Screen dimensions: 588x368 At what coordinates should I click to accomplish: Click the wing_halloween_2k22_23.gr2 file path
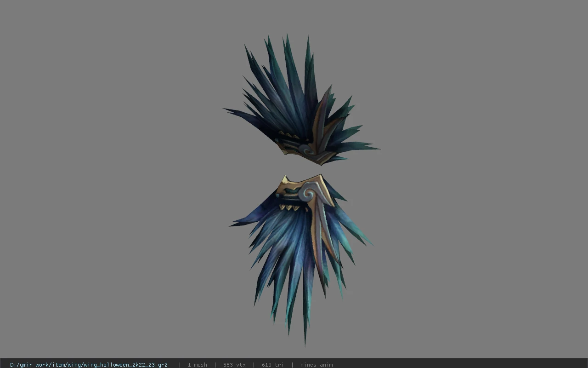click(89, 365)
